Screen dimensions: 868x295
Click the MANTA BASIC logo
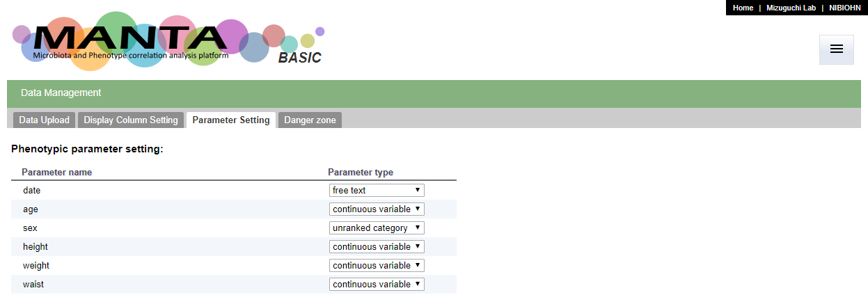coord(168,41)
